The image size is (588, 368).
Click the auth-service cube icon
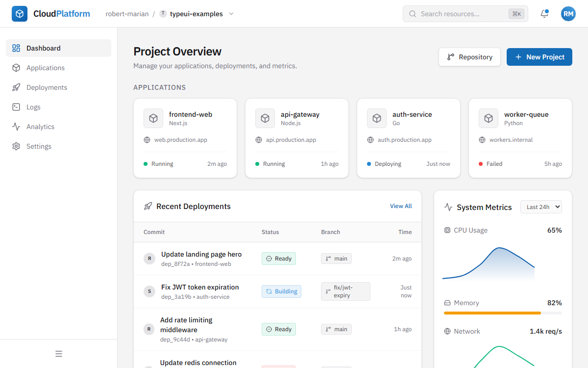click(377, 118)
